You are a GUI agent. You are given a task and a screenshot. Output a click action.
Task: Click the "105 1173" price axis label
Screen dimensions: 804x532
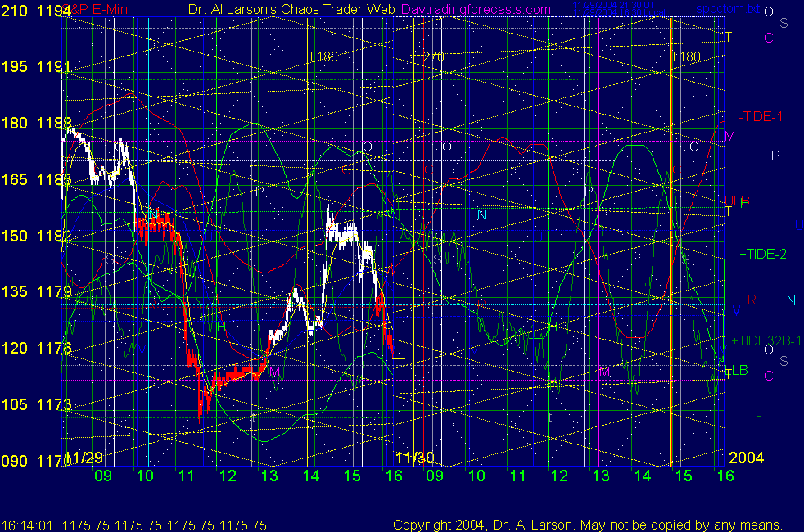click(x=36, y=404)
